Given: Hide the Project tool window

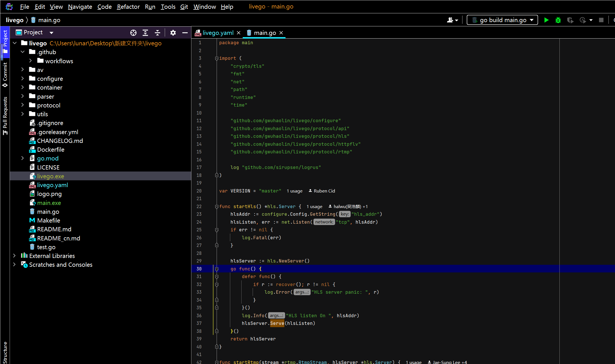Looking at the screenshot, I should tap(185, 33).
